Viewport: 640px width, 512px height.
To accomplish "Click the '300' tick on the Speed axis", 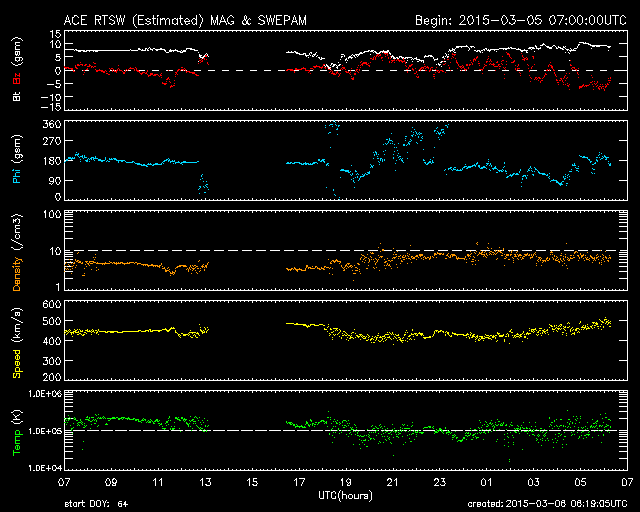I will (x=52, y=361).
